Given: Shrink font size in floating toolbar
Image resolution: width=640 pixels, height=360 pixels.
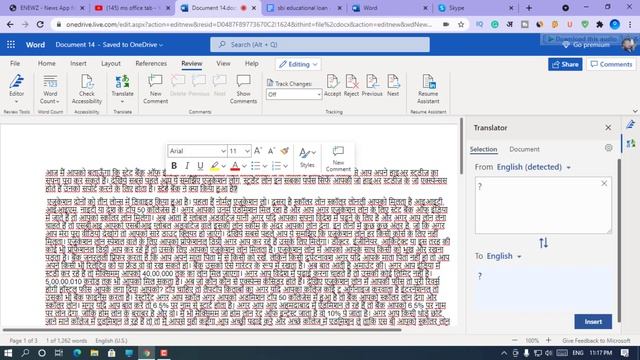Looking at the screenshot, I should [x=271, y=151].
